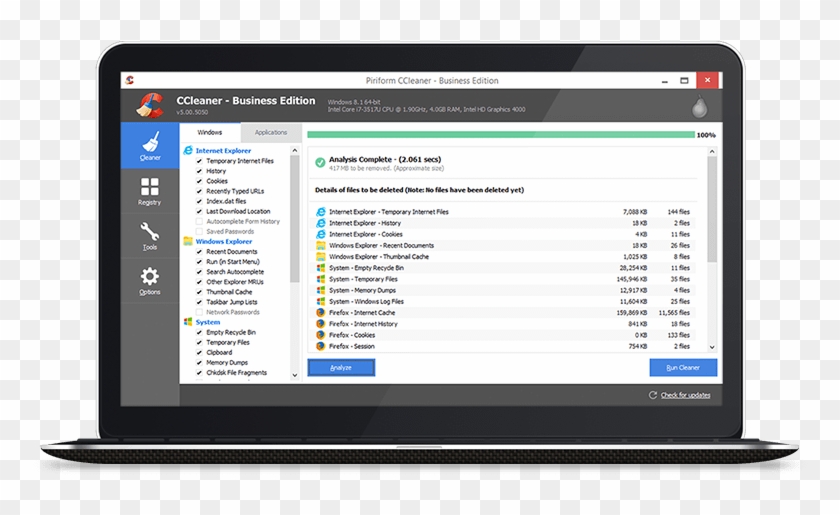Screen dimensions: 840x515
Task: Click the Analysis Complete status text
Action: [385, 159]
